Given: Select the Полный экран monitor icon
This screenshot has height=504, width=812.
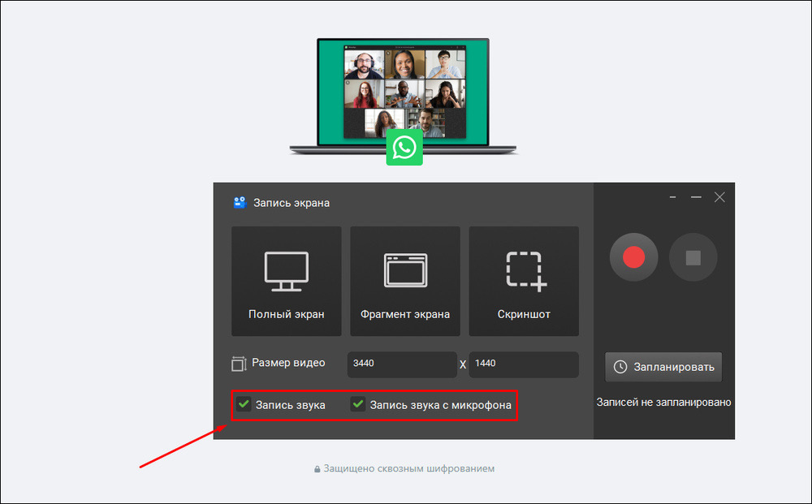Looking at the screenshot, I should pyautogui.click(x=287, y=272).
